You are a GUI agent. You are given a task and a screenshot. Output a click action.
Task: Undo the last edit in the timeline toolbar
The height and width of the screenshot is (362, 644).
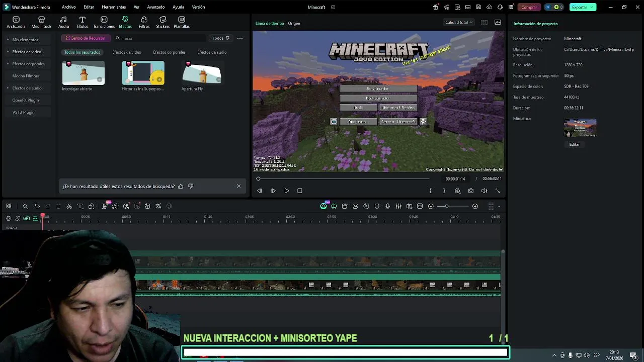click(37, 206)
